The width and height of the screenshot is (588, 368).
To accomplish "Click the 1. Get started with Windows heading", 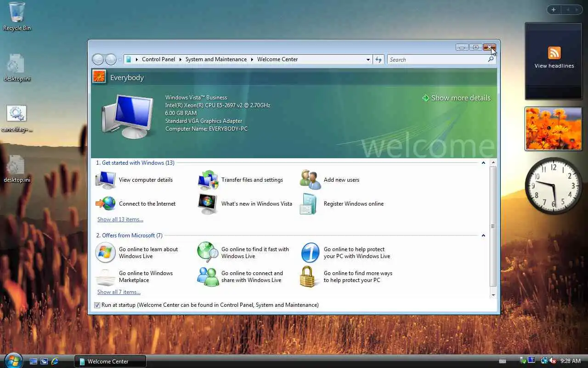I will [136, 163].
